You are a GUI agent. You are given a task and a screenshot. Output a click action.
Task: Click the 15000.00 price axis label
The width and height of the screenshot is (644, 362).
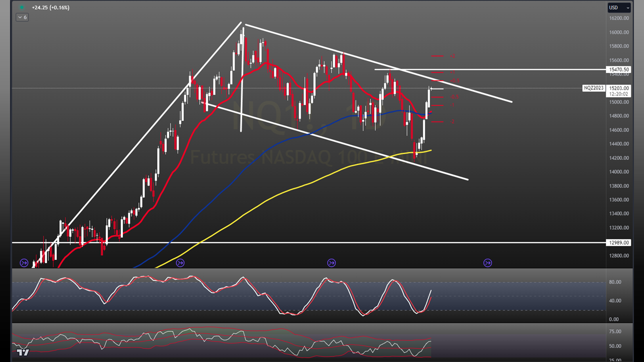619,102
